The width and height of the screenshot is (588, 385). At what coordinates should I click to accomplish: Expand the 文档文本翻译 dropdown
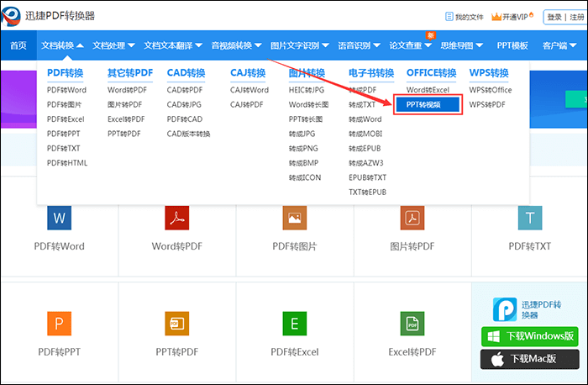coord(173,45)
